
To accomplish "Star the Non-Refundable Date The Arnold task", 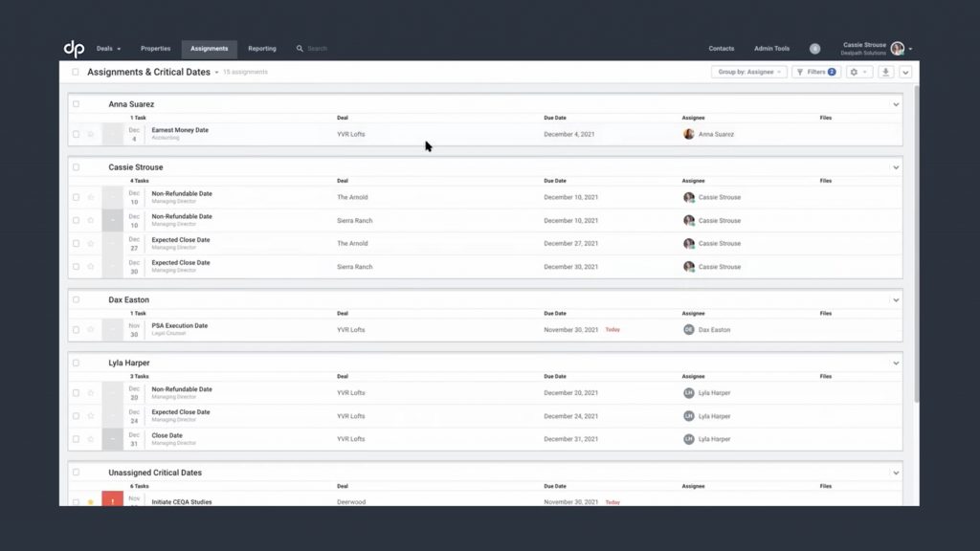I will (x=91, y=197).
